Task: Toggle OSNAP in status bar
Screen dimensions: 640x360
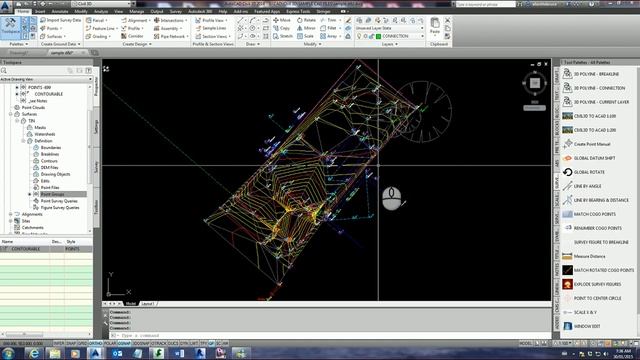Action: click(124, 344)
